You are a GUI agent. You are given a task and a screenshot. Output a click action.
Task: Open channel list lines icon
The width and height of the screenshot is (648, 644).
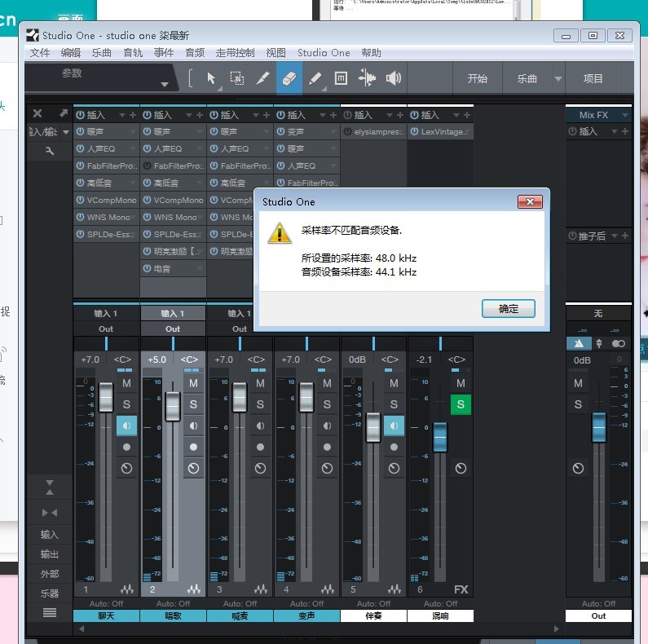click(50, 612)
